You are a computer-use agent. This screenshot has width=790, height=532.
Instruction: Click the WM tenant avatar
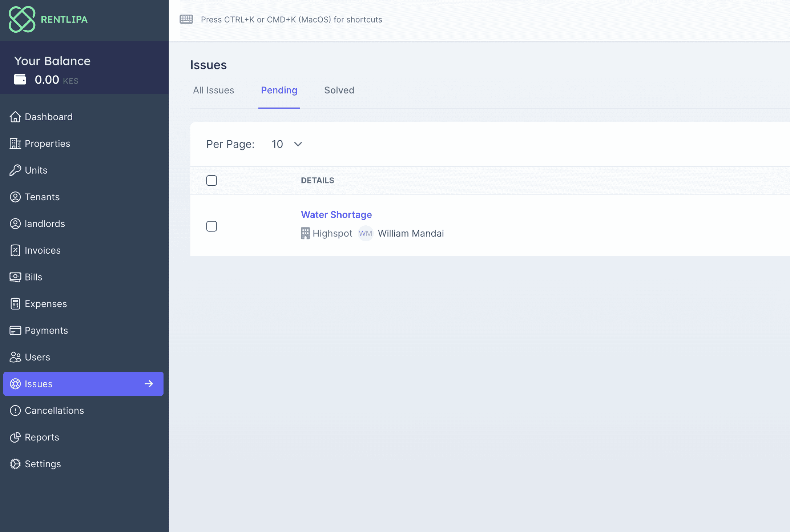click(366, 233)
